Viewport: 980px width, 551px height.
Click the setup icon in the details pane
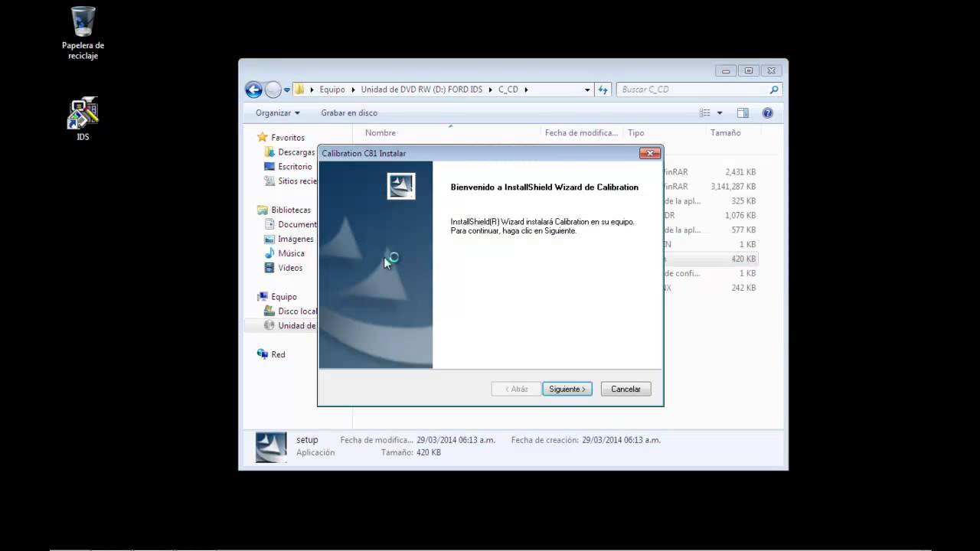[271, 447]
